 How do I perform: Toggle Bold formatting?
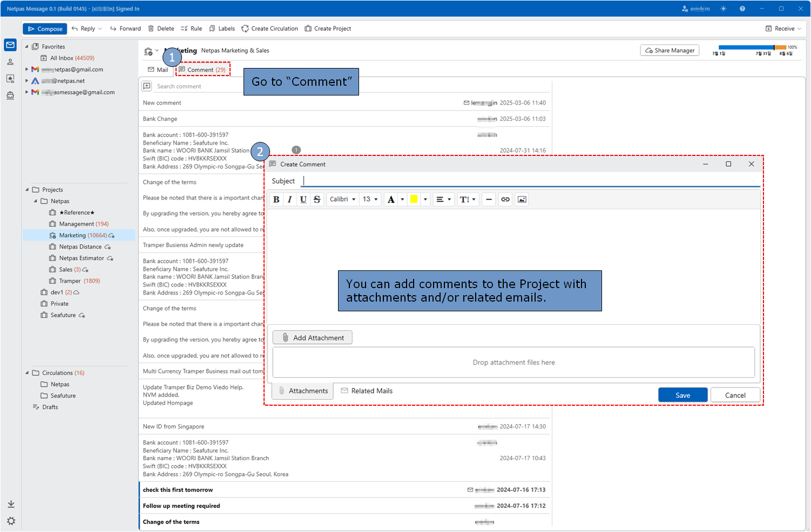[276, 199]
